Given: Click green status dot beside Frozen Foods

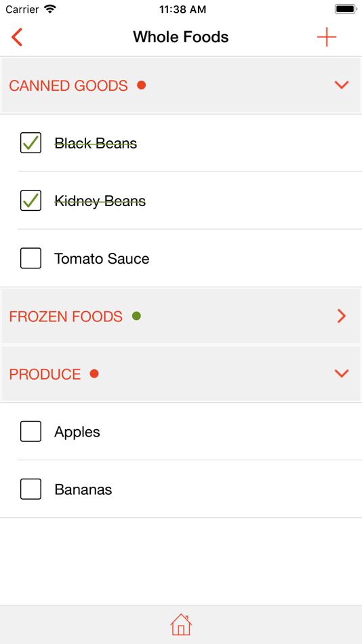Looking at the screenshot, I should point(136,316).
